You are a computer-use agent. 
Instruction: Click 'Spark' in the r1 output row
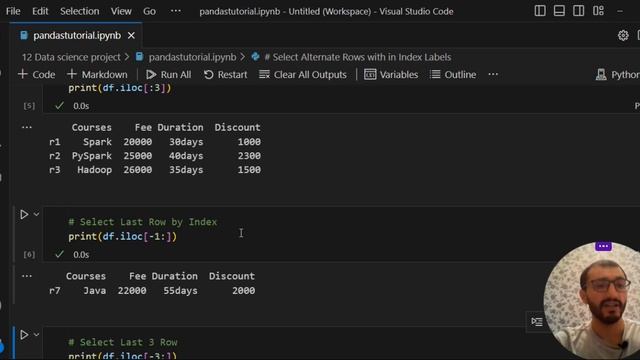pyautogui.click(x=97, y=142)
